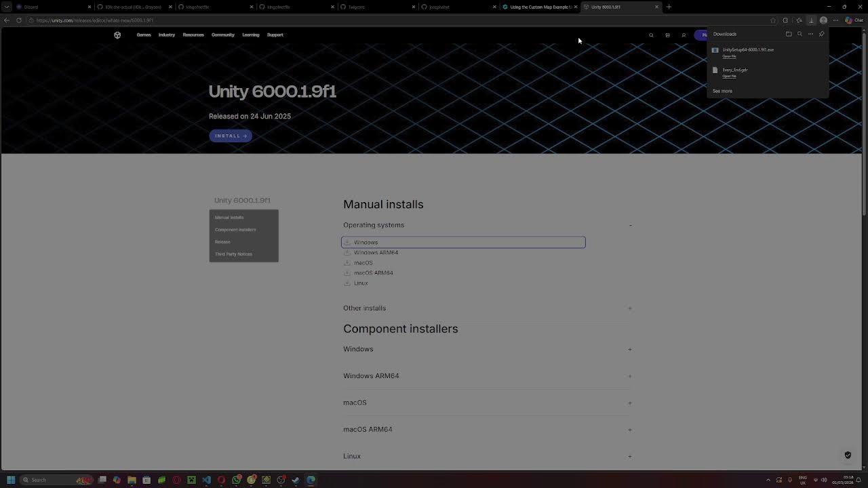Viewport: 868px width, 488px height.
Task: Open WhatsApp from the taskbar
Action: [x=236, y=480]
